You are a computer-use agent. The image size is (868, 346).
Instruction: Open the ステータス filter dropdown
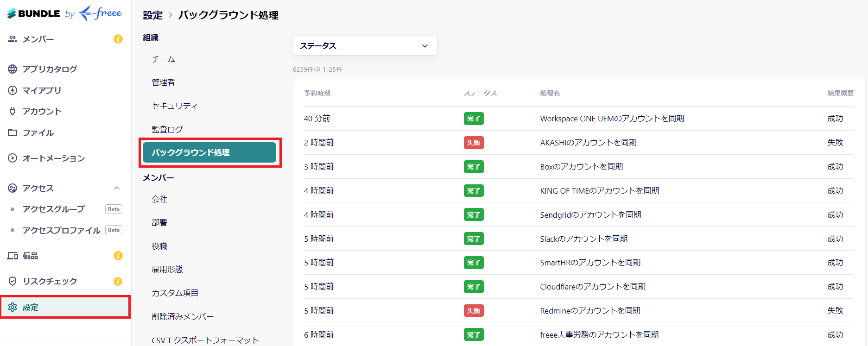pos(365,46)
